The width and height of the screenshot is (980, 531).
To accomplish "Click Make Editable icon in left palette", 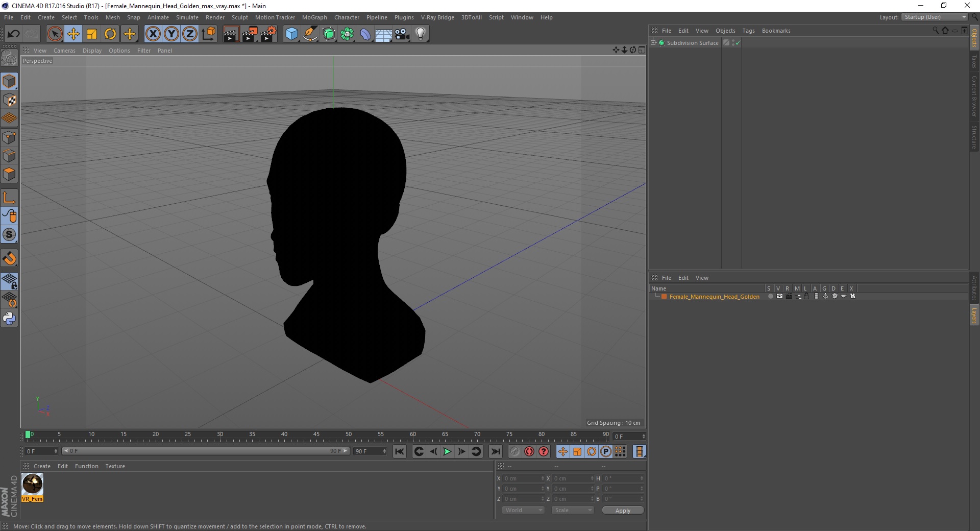I will [x=9, y=58].
